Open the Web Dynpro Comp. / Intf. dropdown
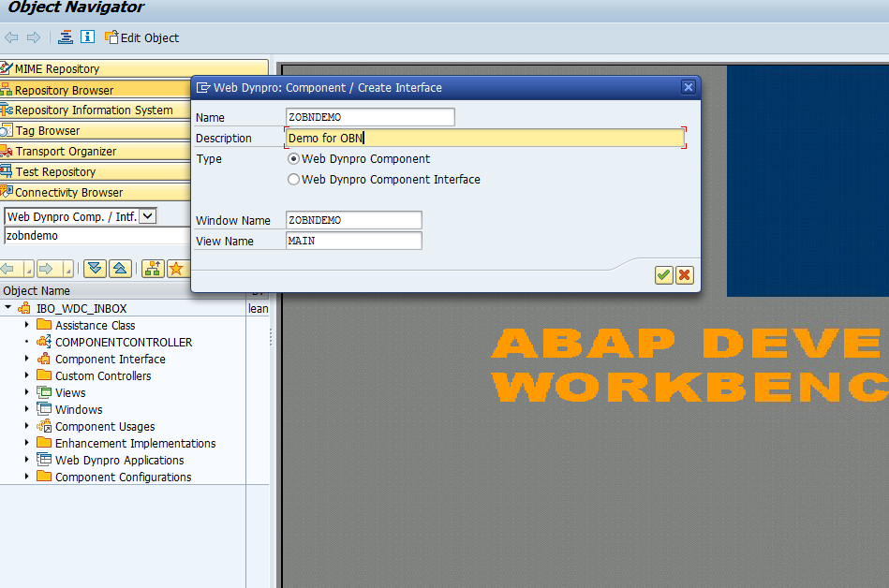 (148, 216)
